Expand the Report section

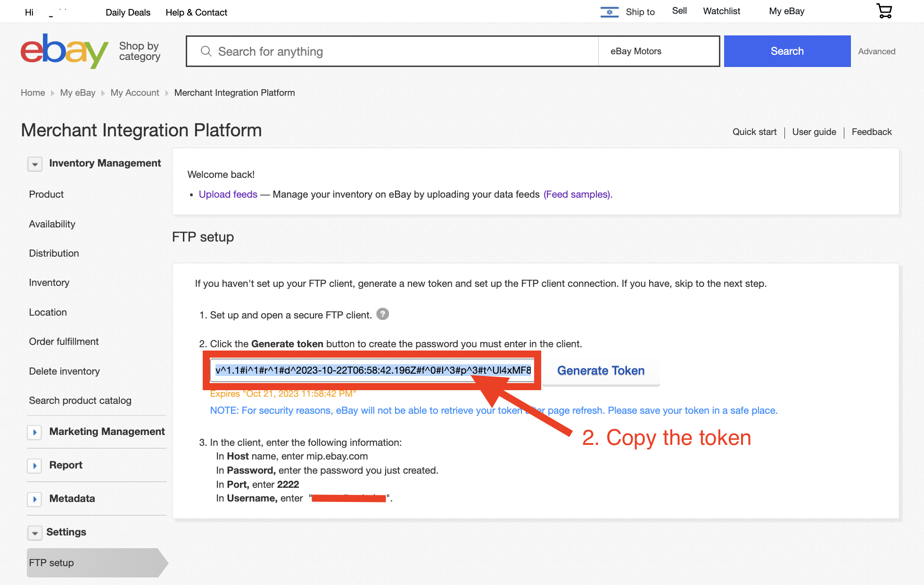pyautogui.click(x=35, y=466)
